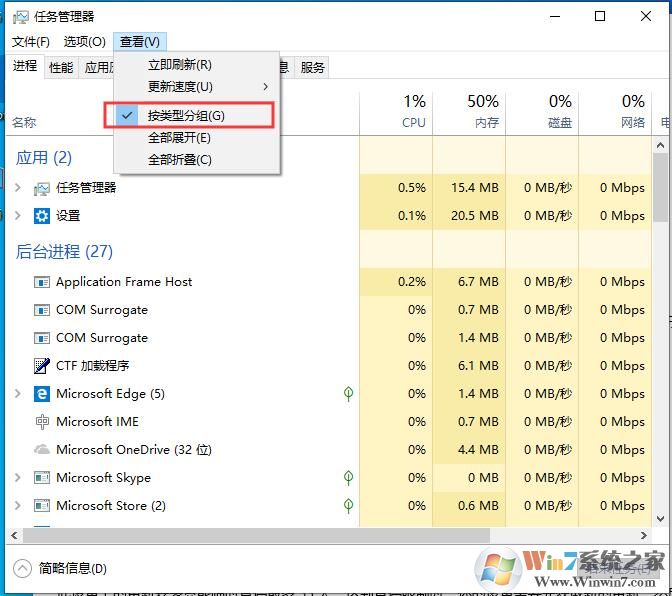
Task: Select the CTF 加载程序 row name
Action: (93, 366)
